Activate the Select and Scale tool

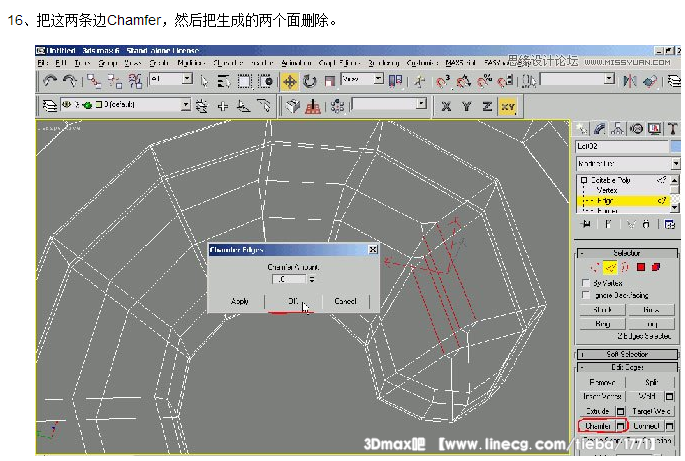tap(329, 81)
